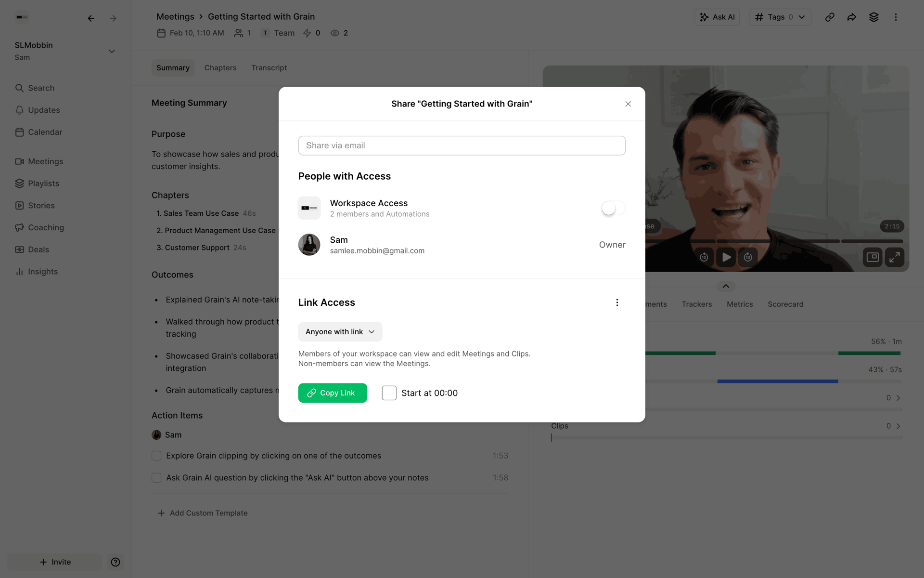
Task: Check the Start at 00:00 checkbox
Action: click(389, 393)
